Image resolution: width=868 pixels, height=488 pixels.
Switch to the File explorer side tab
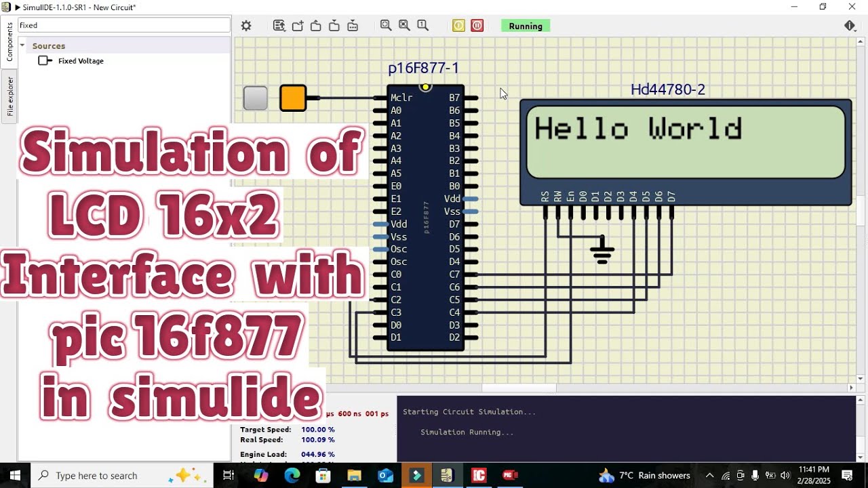coord(9,96)
